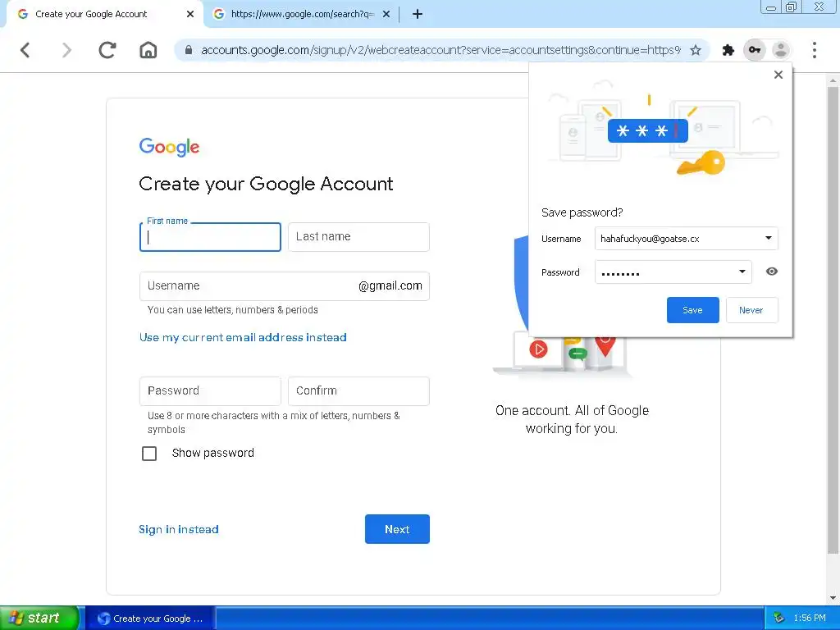Dismiss the Save password popup
Screen dimensions: 840x630
tap(778, 75)
